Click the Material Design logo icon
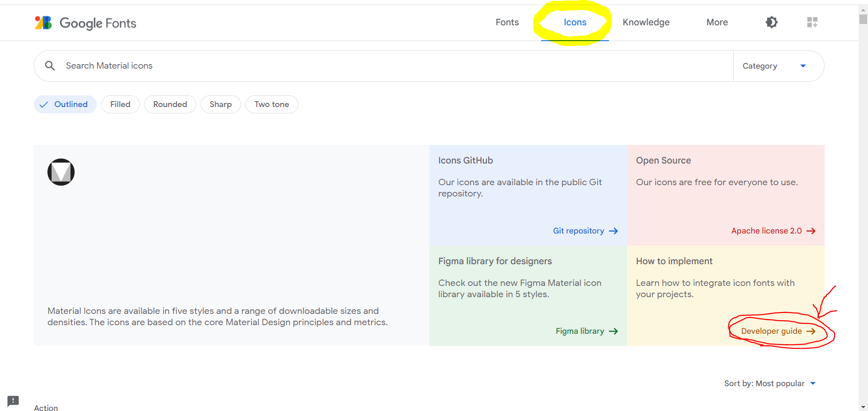868x411 pixels. pyautogui.click(x=61, y=172)
